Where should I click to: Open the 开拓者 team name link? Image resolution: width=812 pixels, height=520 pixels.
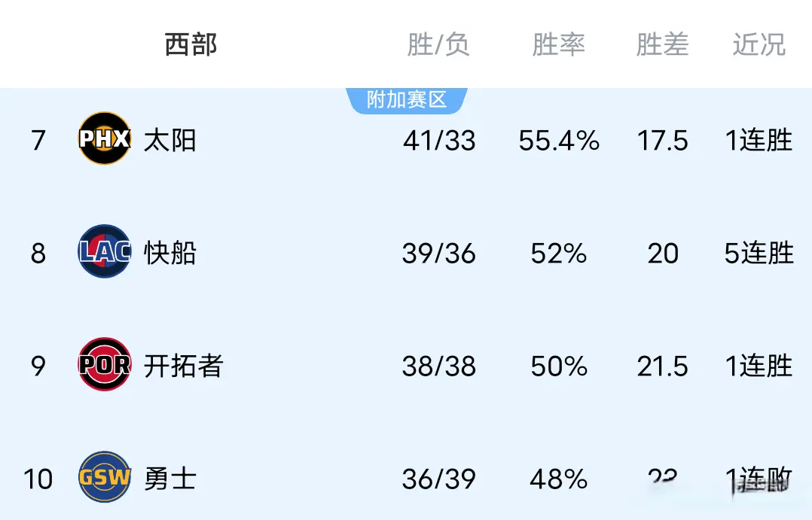184,366
